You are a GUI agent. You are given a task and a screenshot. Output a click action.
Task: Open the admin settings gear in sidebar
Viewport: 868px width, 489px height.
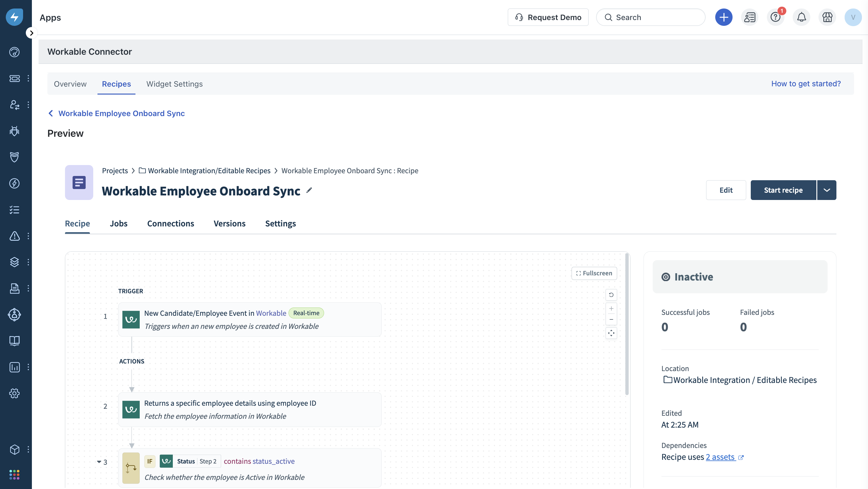pyautogui.click(x=14, y=393)
